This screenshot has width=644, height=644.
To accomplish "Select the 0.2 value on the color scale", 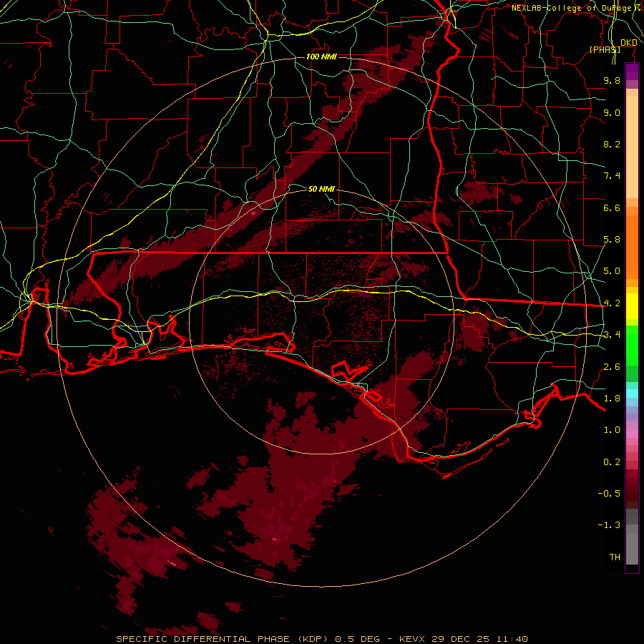I will 612,462.
